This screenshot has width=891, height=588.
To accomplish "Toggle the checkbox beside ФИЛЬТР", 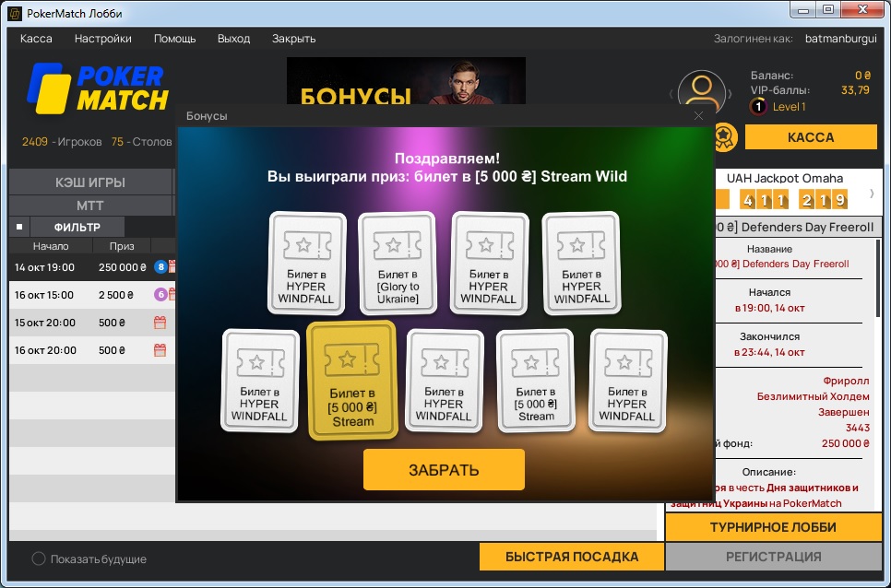I will tap(19, 227).
